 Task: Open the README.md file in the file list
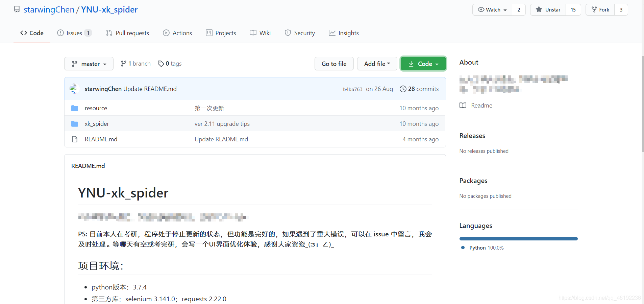[x=101, y=139]
